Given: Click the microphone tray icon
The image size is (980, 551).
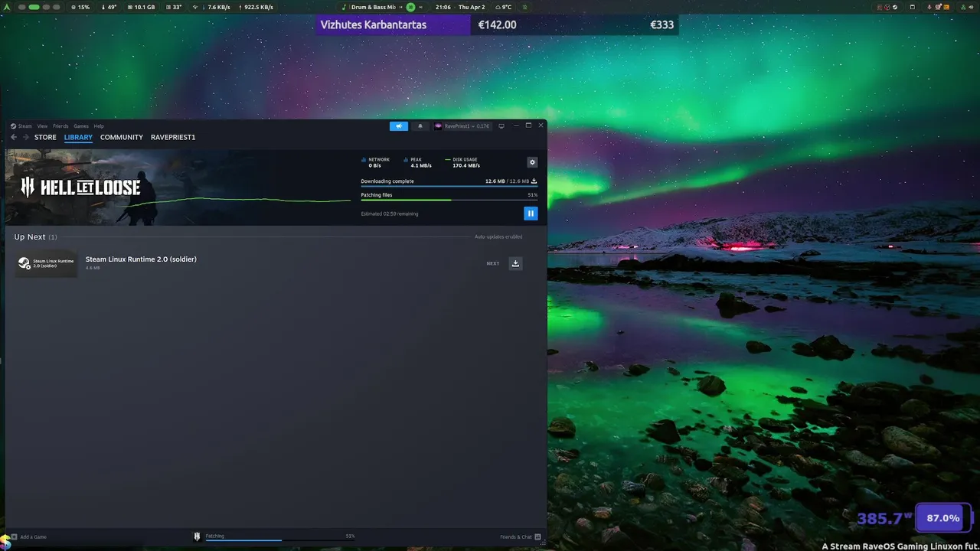Looking at the screenshot, I should tap(929, 7).
